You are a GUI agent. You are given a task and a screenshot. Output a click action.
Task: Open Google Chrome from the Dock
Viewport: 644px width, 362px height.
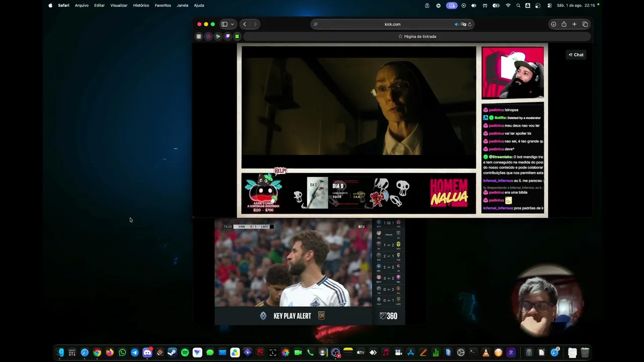point(97,352)
